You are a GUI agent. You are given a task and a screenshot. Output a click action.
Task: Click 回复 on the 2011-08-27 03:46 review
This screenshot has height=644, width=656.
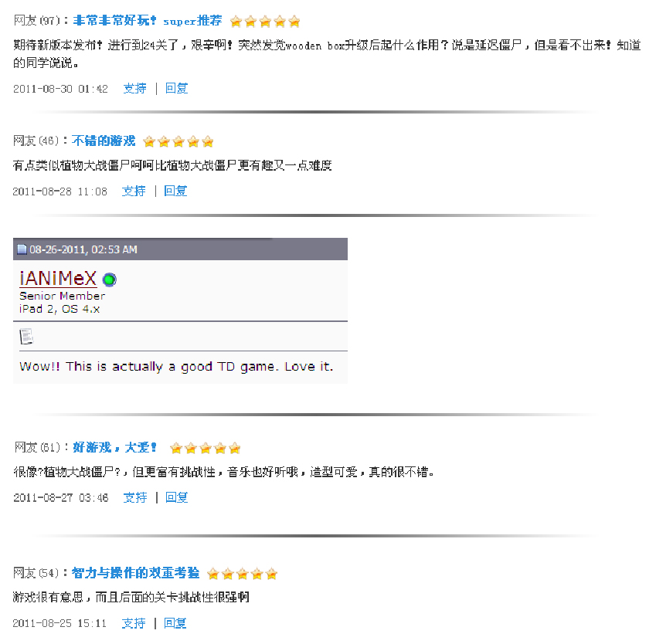pos(176,497)
